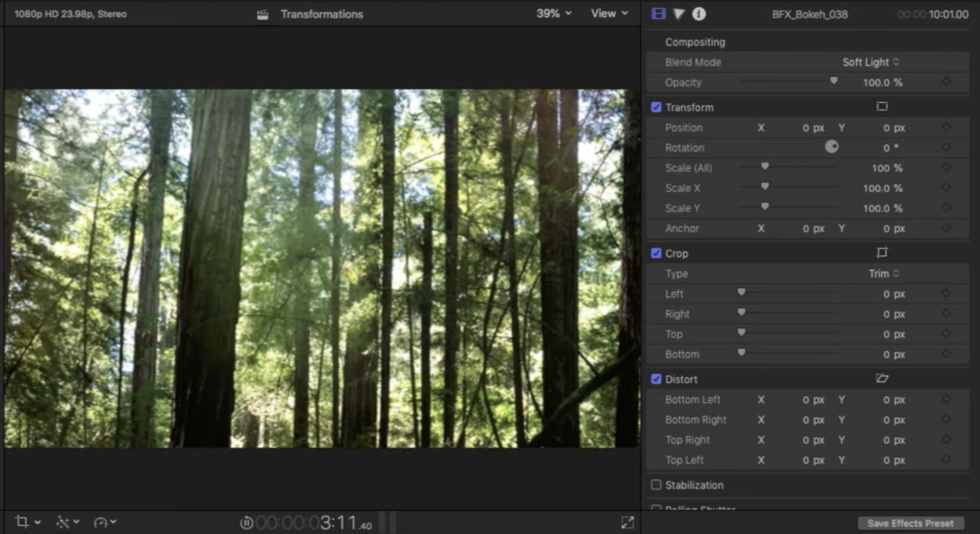The width and height of the screenshot is (980, 534).
Task: Activate the Transform onscreen controls icon
Action: (882, 107)
